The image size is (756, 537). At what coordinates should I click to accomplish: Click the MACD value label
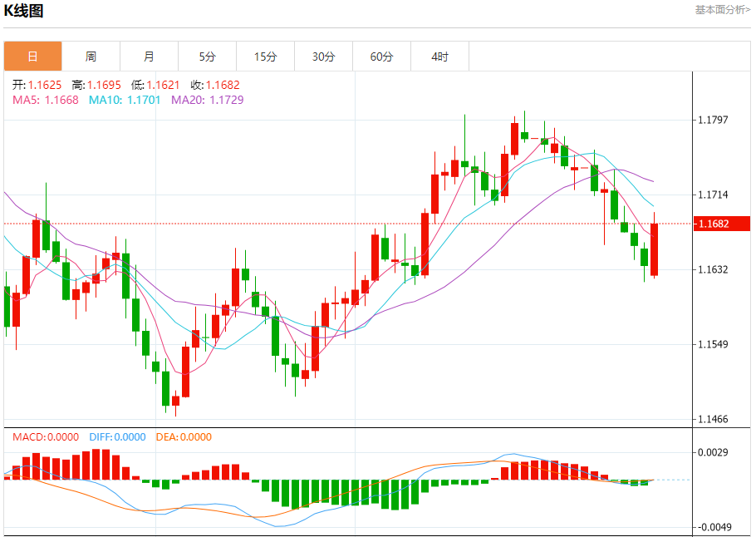point(45,437)
